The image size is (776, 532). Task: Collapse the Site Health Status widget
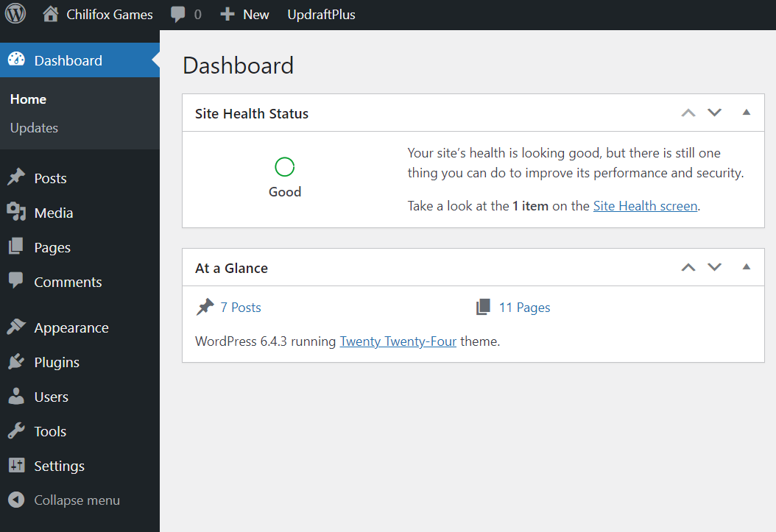pos(746,113)
